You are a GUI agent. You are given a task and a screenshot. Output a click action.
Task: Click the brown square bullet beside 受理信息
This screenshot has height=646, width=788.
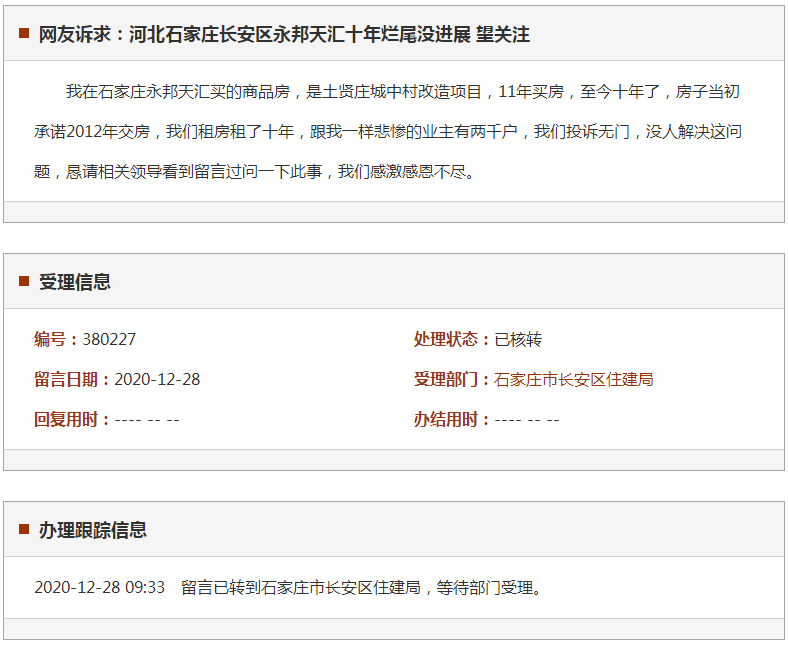point(24,281)
